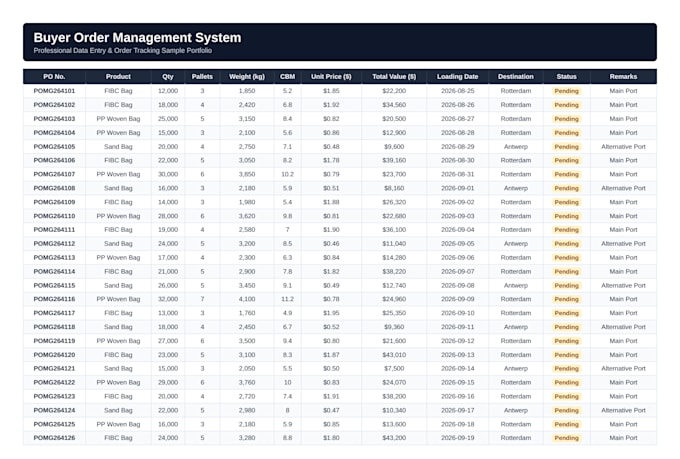Click the 'CBM' column header
680x459 pixels.
288,76
